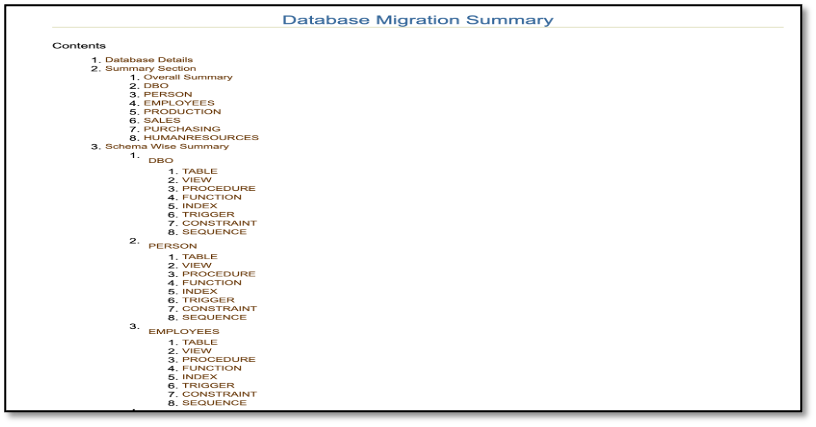The height and width of the screenshot is (427, 816).
Task: Open DBO under Summary Section
Action: [156, 86]
